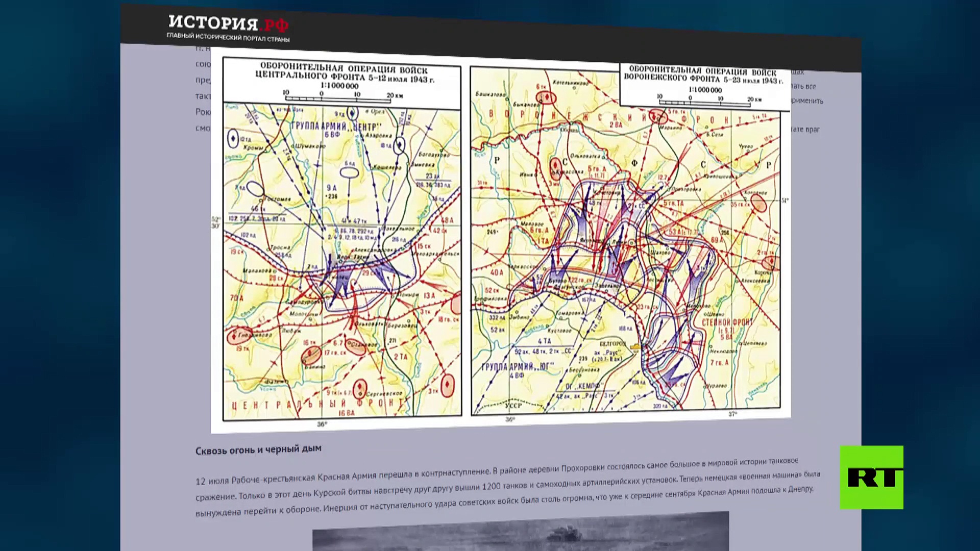Click the 'Степной фронт' label on right map
Viewport: 980px width, 551px height.
point(727,322)
